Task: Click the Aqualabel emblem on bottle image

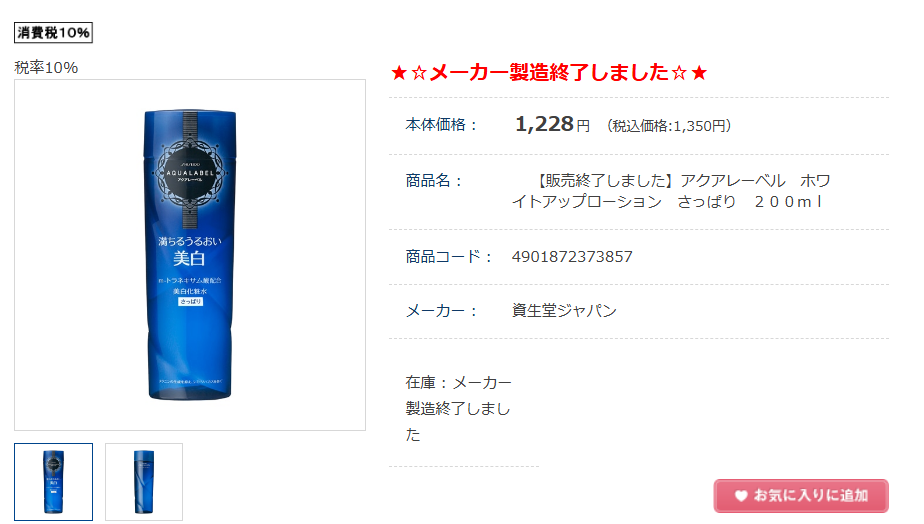Action: (x=190, y=173)
